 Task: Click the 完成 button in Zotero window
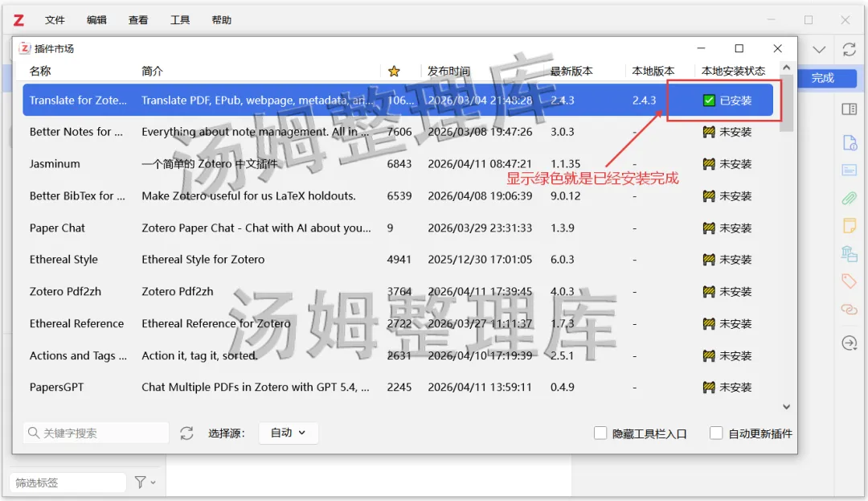tap(823, 78)
